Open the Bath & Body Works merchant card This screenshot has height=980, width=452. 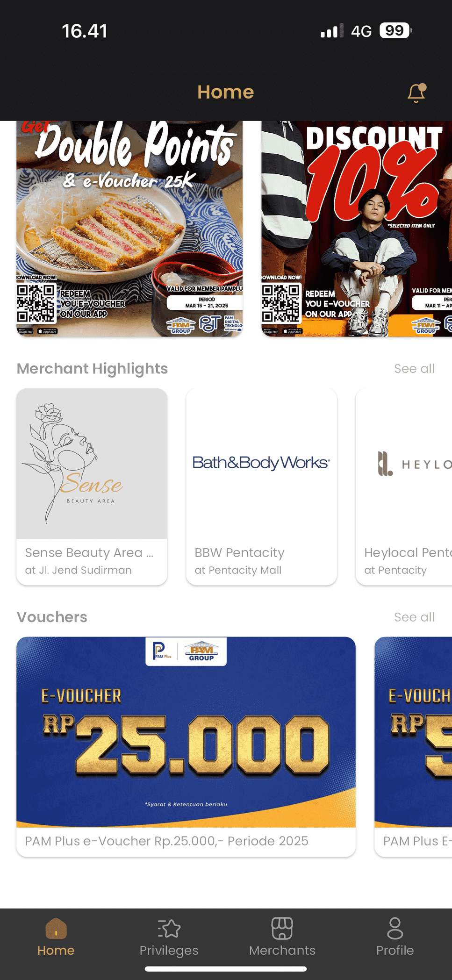(261, 487)
